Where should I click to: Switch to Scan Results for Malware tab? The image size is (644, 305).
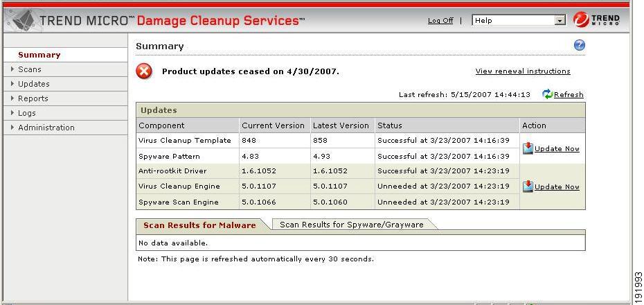click(199, 225)
